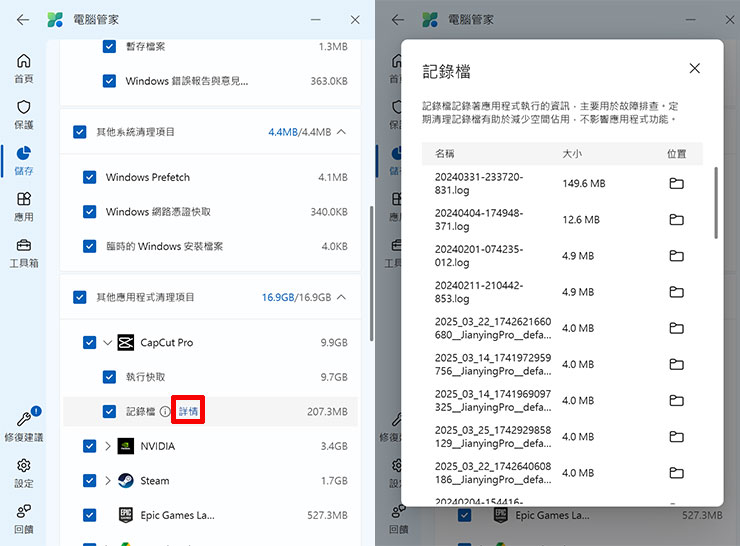Toggle 其他系統清理項目 group checkbox

coord(80,132)
